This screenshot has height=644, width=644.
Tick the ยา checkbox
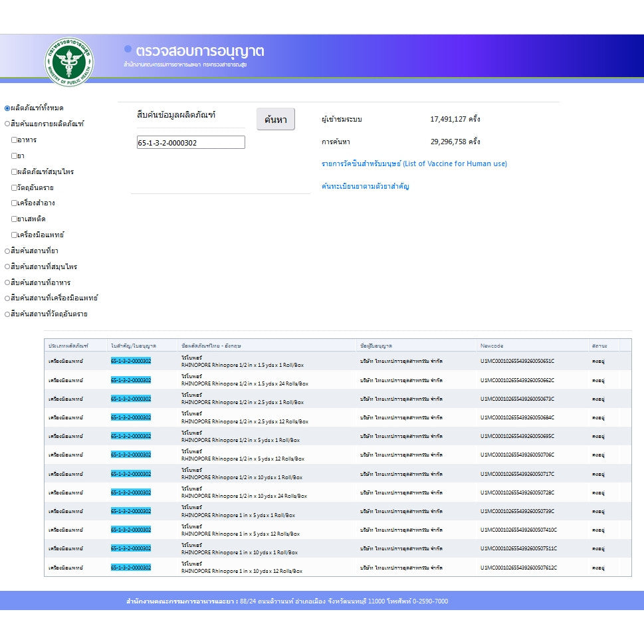click(14, 156)
